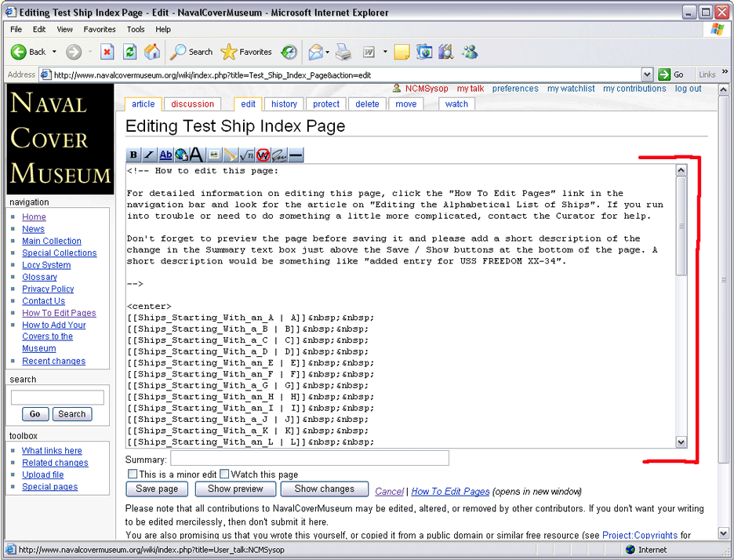Open the Recent changes navigation link
This screenshot has width=734, height=560.
53,361
